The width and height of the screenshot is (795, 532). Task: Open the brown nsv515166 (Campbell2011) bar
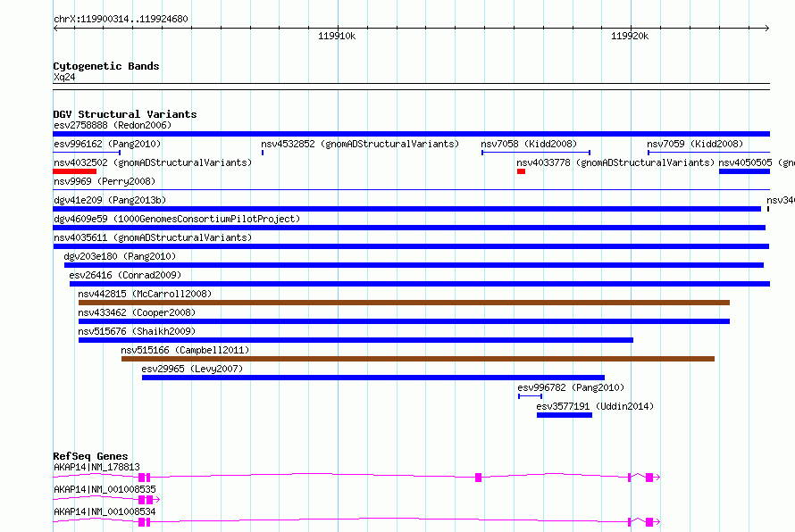pos(418,359)
